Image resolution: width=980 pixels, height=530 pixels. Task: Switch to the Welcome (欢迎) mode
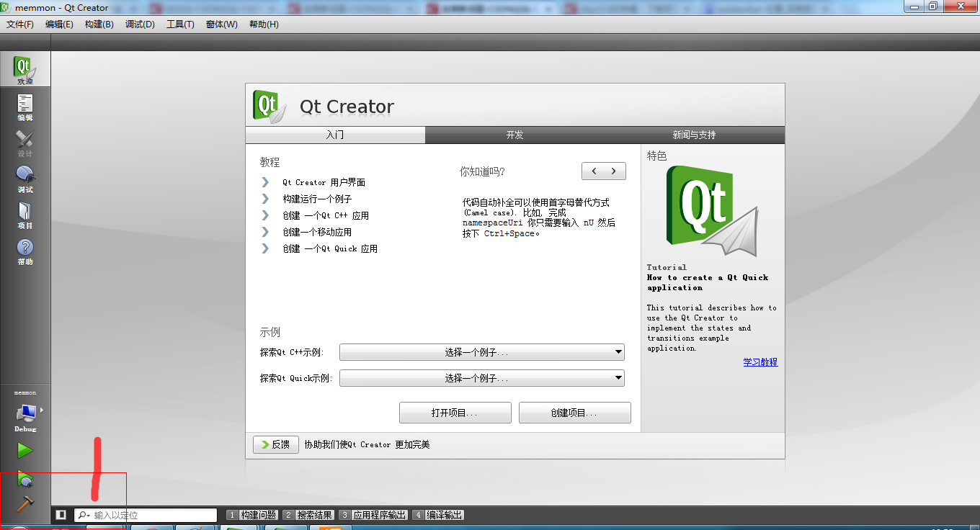point(25,70)
